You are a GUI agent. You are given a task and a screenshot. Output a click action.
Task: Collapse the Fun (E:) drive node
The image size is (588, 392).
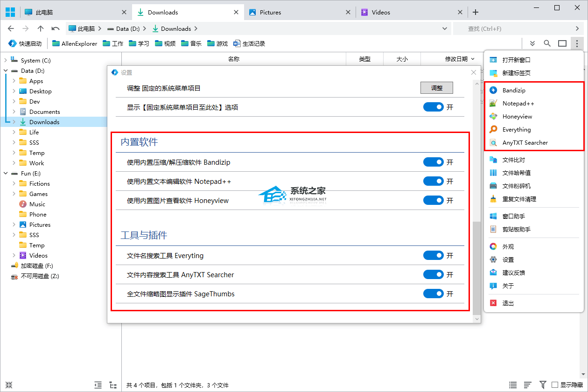(6, 173)
